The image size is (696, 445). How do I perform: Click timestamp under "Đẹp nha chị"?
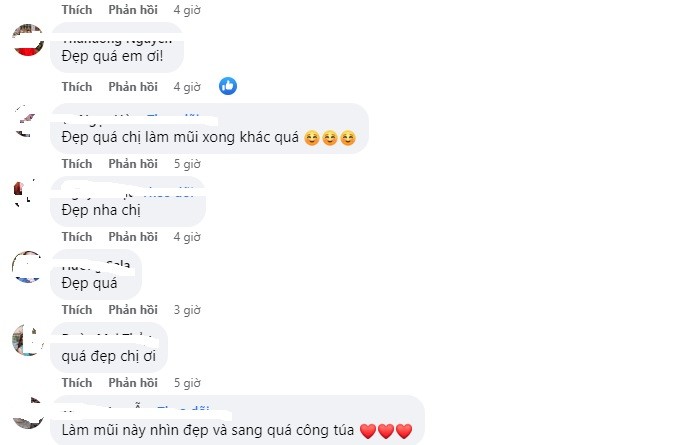tap(187, 237)
